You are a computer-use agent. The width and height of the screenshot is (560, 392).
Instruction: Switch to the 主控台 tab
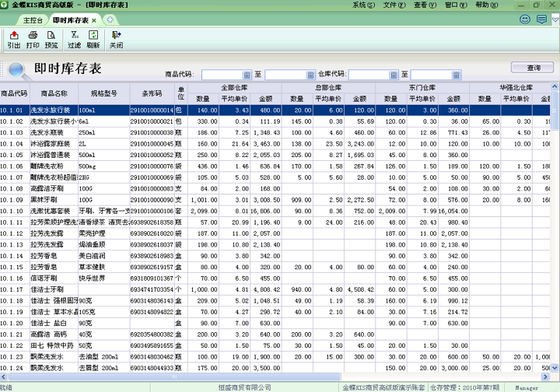click(x=33, y=19)
